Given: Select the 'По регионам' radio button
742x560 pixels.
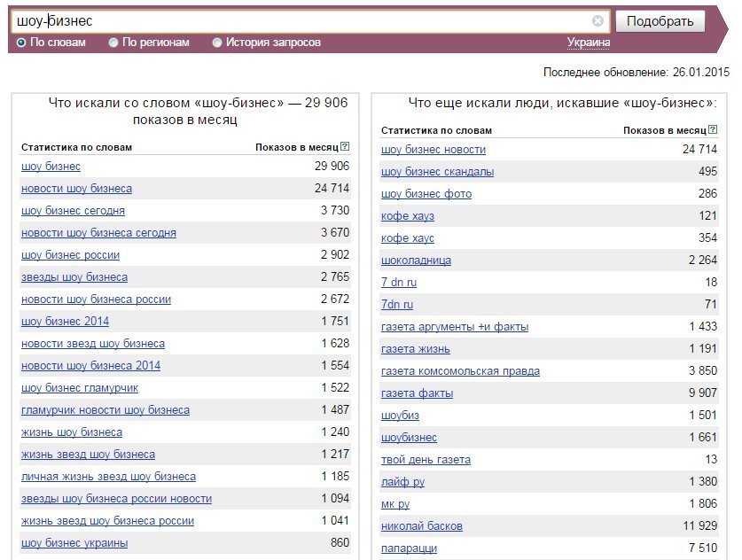Looking at the screenshot, I should pos(113,43).
